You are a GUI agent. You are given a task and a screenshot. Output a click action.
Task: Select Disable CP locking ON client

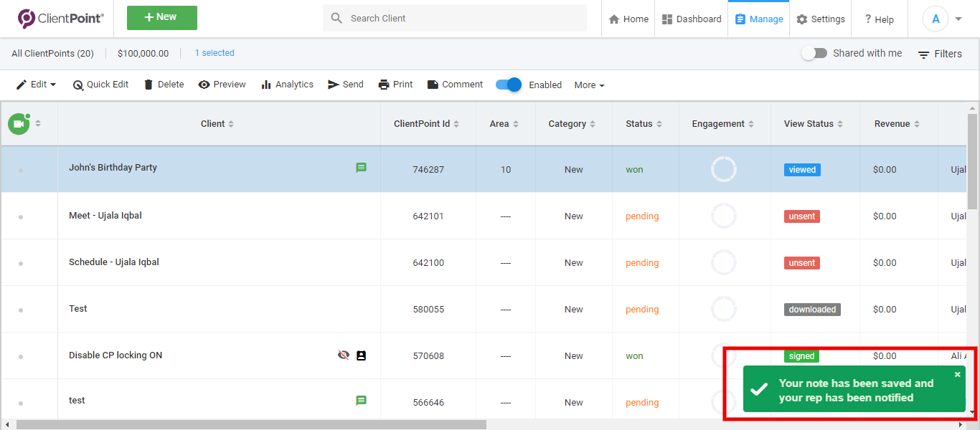click(116, 355)
